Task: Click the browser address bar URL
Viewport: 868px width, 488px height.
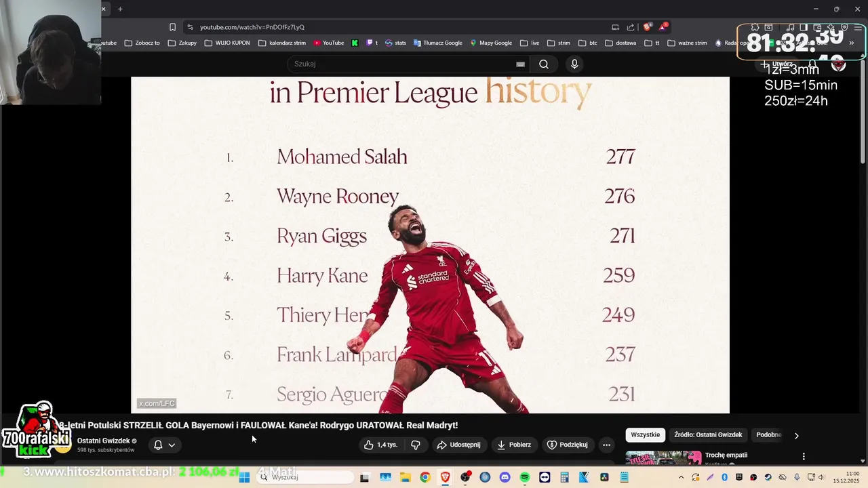Action: pyautogui.click(x=252, y=27)
